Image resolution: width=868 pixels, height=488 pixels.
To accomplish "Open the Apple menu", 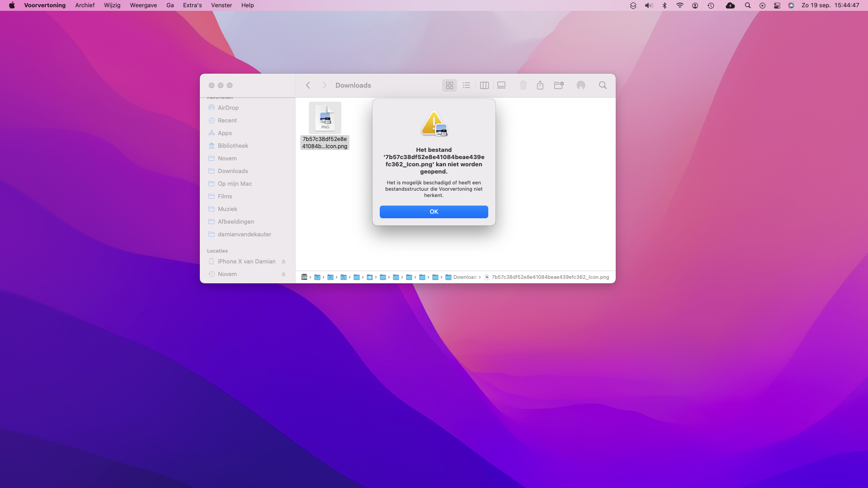I will (x=12, y=5).
